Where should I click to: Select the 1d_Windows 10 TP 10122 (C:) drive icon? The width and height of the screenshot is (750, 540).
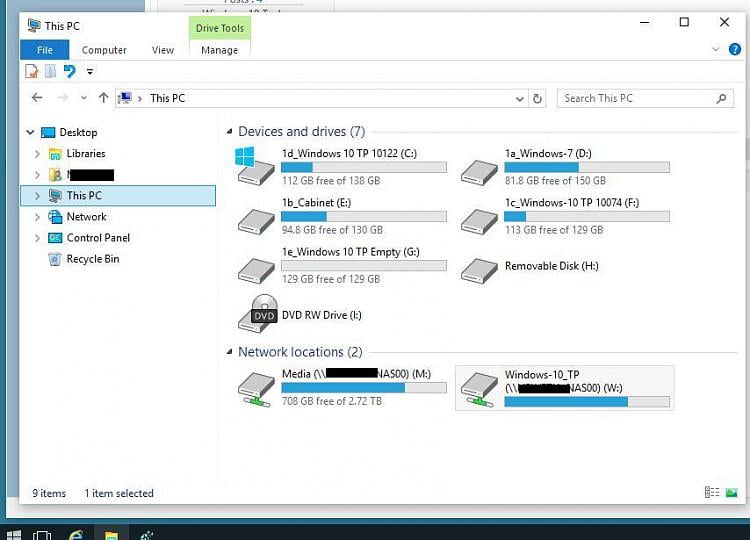pos(255,166)
